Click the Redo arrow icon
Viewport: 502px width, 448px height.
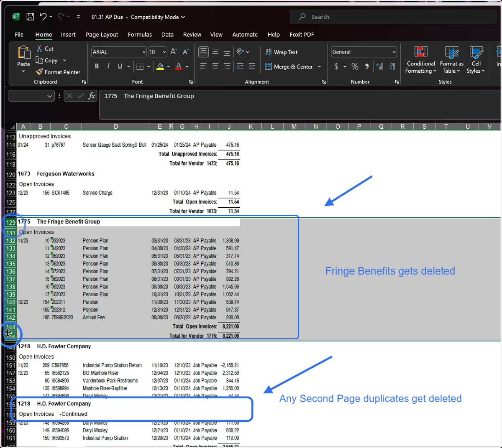(x=61, y=17)
